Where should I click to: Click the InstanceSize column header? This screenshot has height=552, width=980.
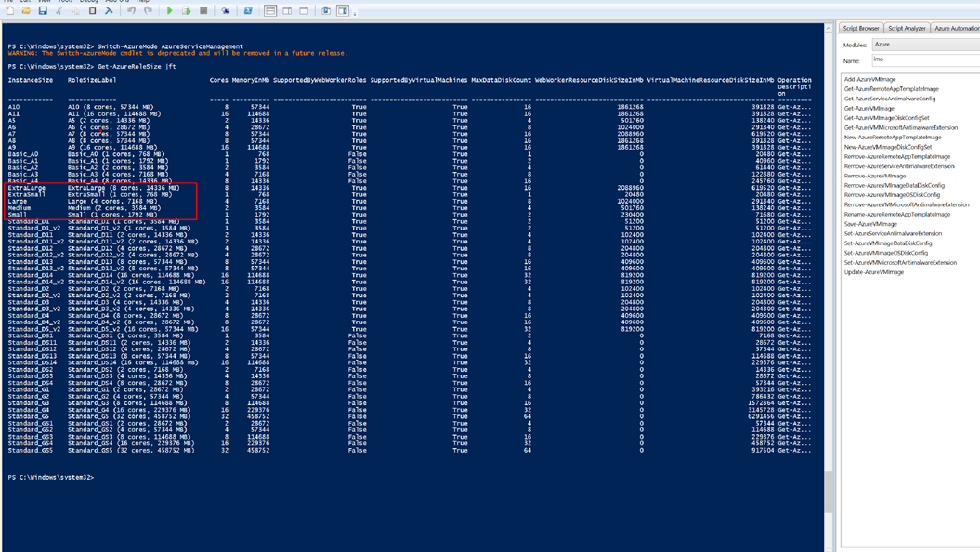click(30, 80)
